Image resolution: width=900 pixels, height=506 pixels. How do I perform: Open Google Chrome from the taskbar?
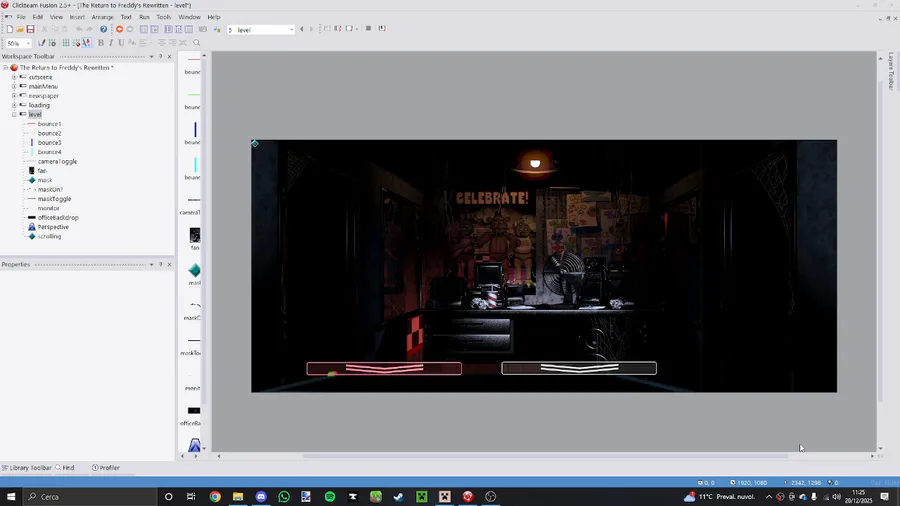pos(215,497)
